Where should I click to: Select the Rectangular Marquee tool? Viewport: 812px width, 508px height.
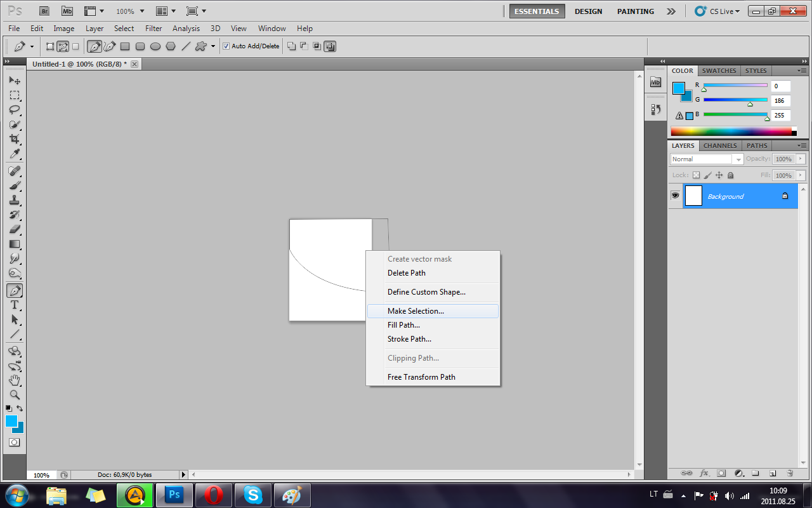pos(15,95)
